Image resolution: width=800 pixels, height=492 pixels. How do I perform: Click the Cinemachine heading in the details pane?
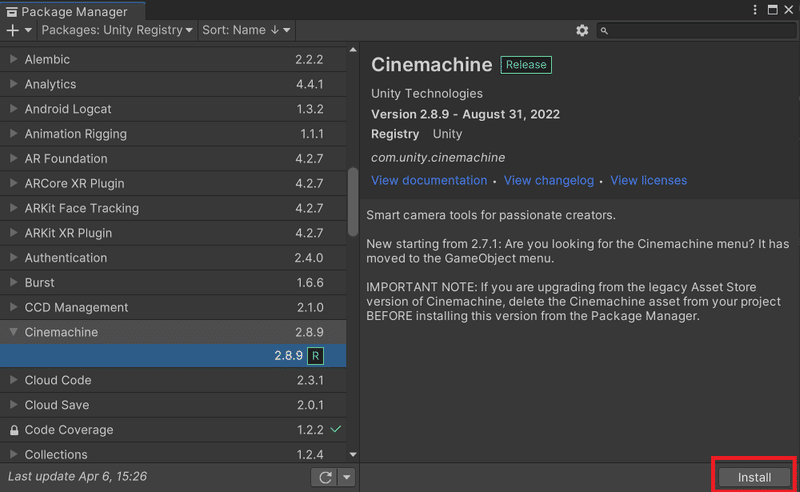[431, 65]
